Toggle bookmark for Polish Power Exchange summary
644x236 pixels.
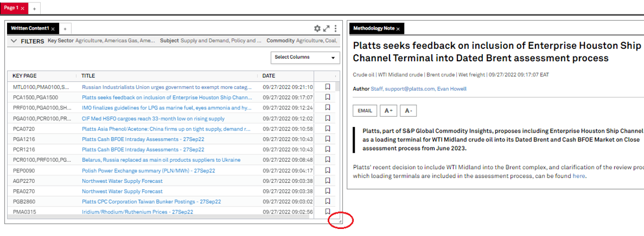327,170
